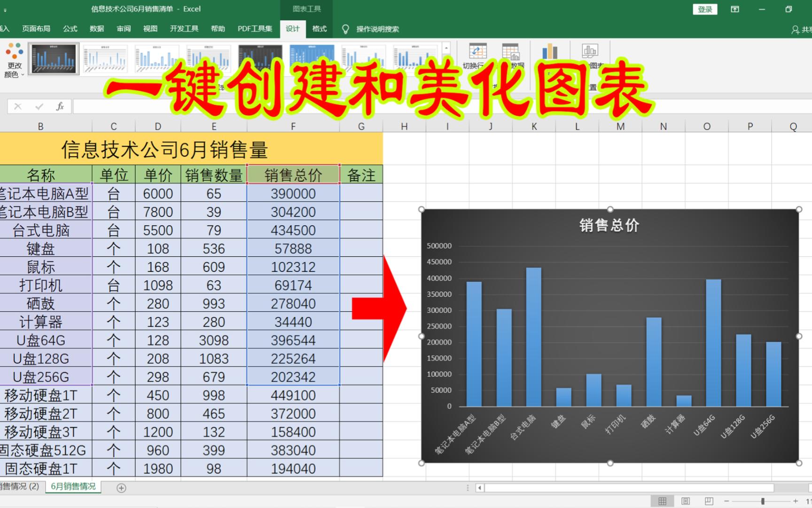Click cell with value 434500
The image size is (812, 508).
(293, 230)
